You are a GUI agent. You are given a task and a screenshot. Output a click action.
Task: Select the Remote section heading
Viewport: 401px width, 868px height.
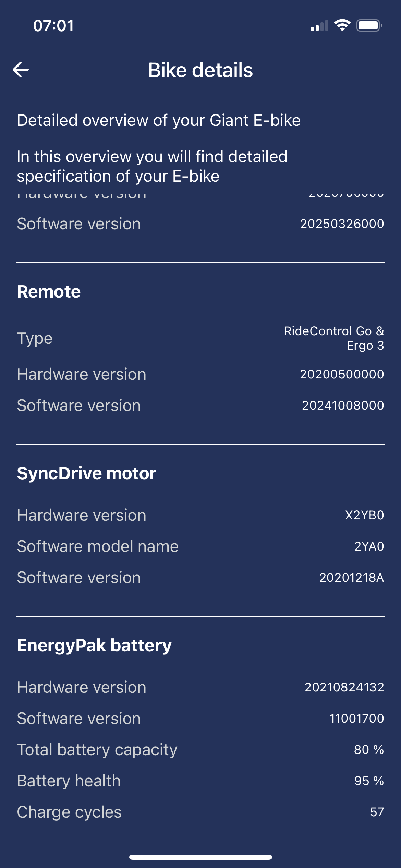pyautogui.click(x=49, y=292)
